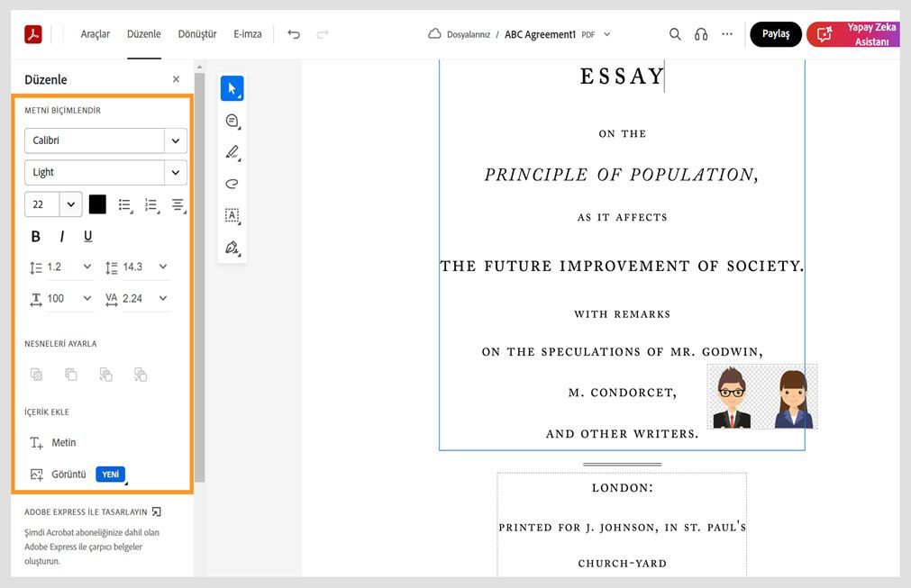
Task: Click the read-aloud headphones icon
Action: [701, 33]
